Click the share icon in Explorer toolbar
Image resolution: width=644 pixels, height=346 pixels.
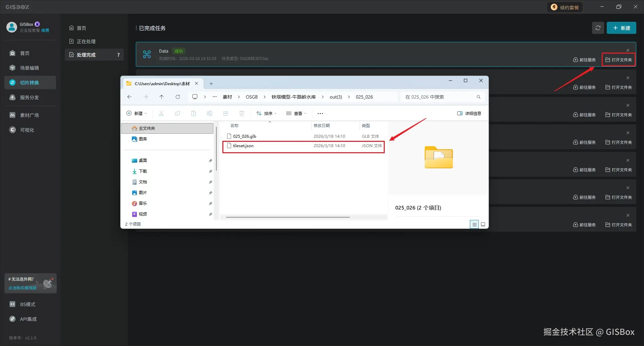tap(226, 114)
